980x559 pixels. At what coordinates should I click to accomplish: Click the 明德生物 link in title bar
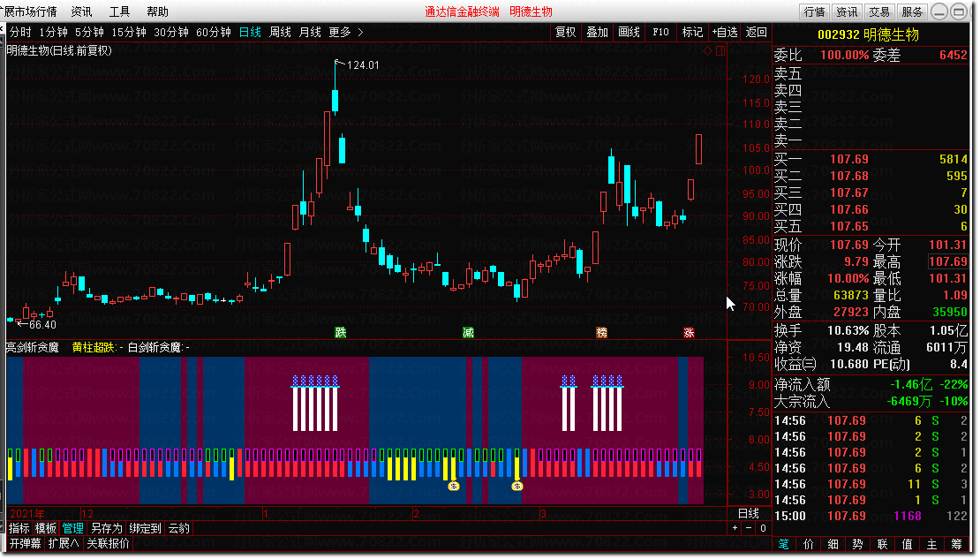(531, 11)
